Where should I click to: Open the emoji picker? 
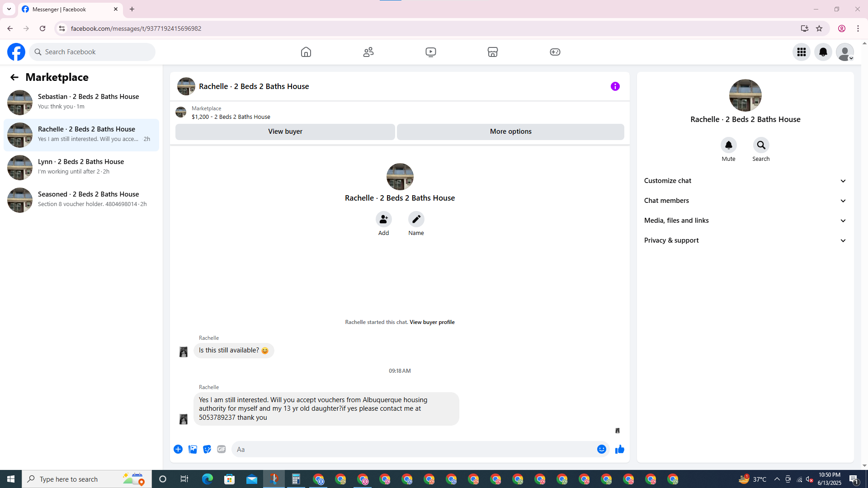point(602,449)
